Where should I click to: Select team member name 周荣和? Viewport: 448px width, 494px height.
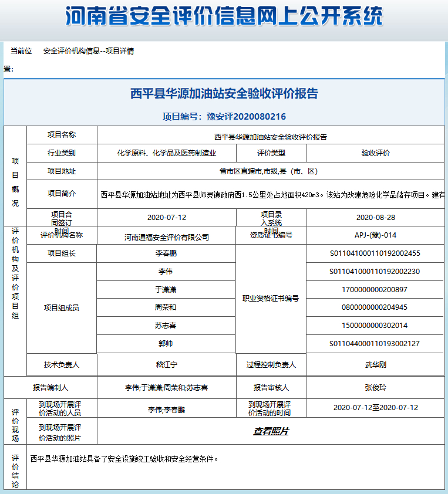(166, 307)
